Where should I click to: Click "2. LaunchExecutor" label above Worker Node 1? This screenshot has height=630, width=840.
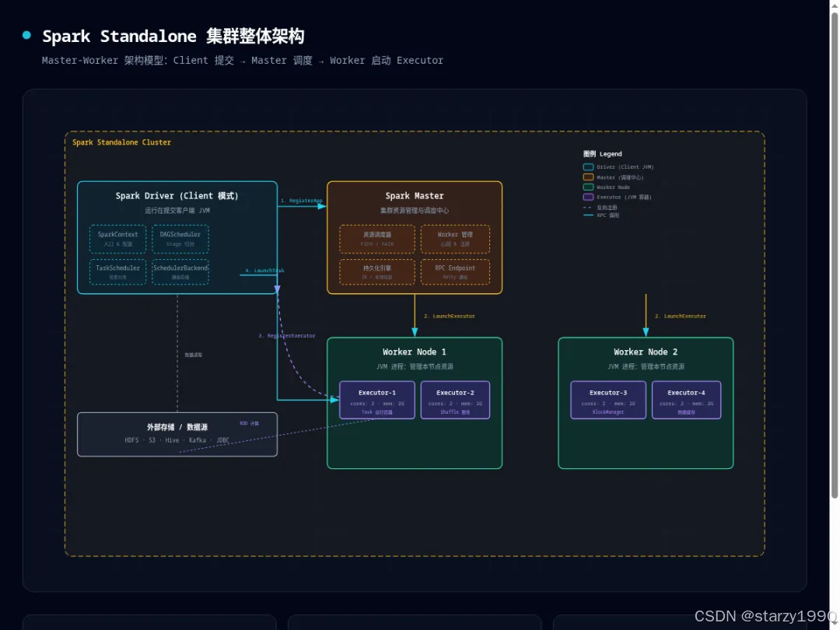point(450,316)
